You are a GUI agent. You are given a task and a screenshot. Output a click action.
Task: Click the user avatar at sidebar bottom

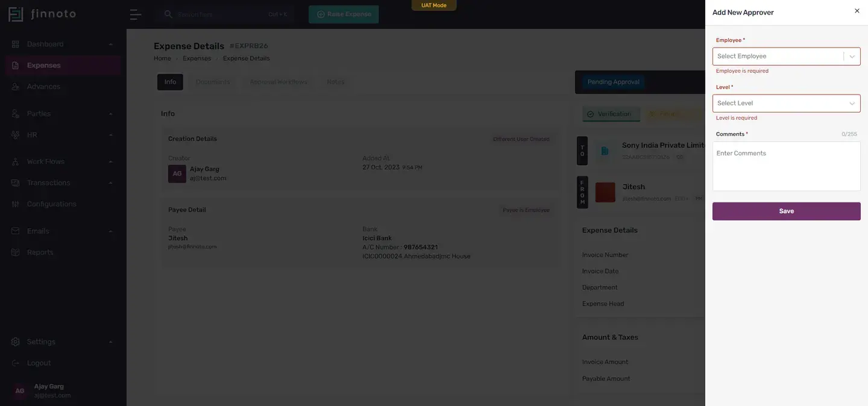tap(20, 391)
